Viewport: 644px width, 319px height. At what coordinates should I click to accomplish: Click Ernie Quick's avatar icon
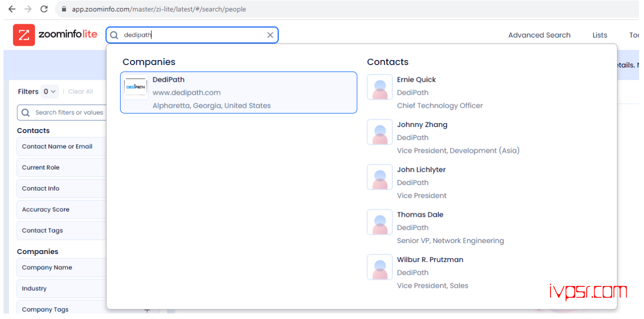click(x=380, y=87)
